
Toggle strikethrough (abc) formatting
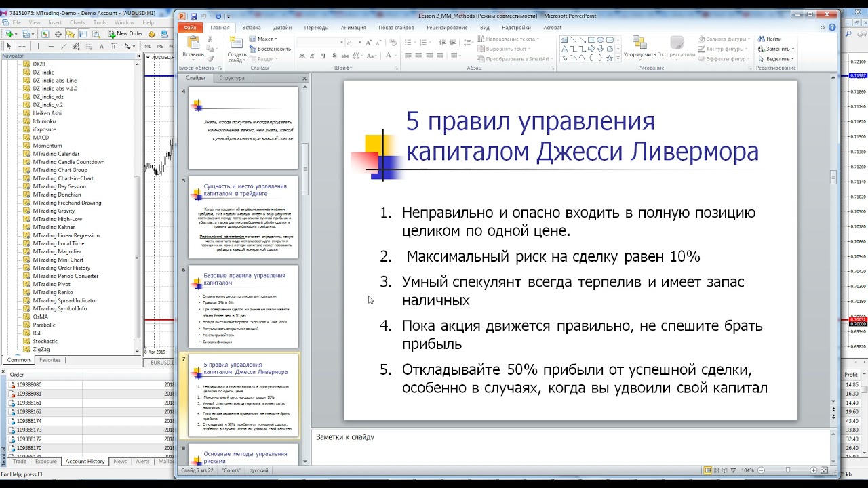(x=345, y=56)
